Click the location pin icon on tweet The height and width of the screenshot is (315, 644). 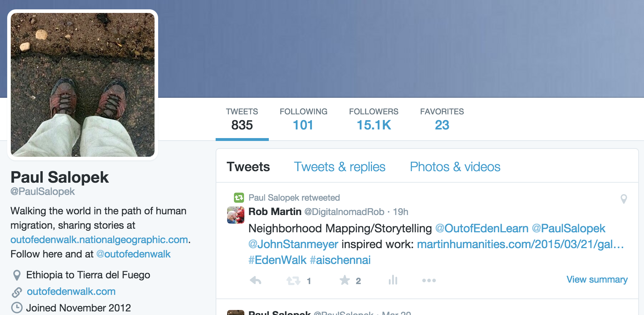(624, 199)
